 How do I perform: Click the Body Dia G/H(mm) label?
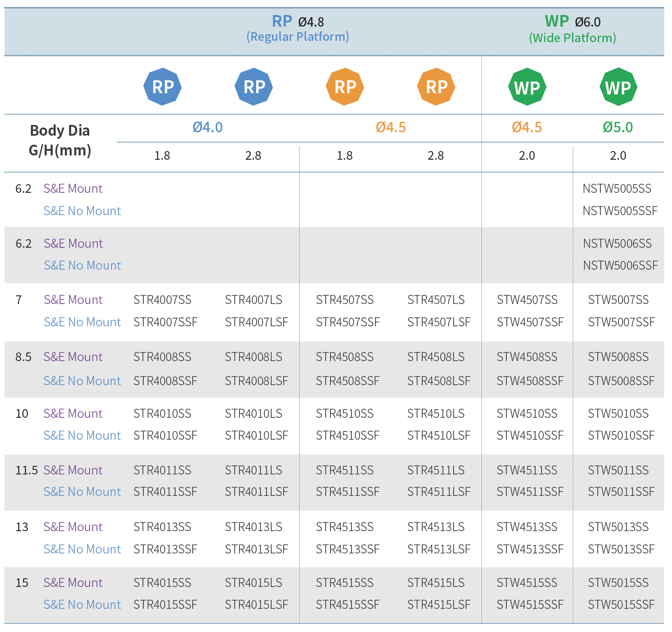coord(60,140)
